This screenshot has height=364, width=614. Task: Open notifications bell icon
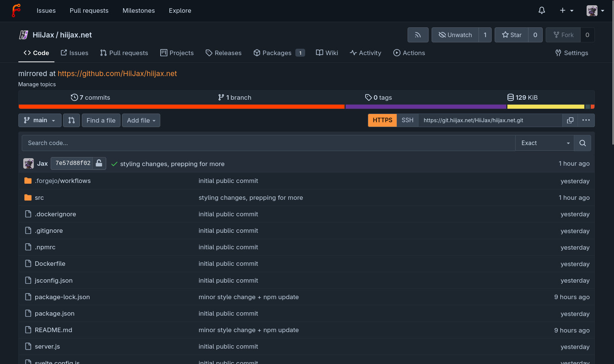[x=542, y=10]
